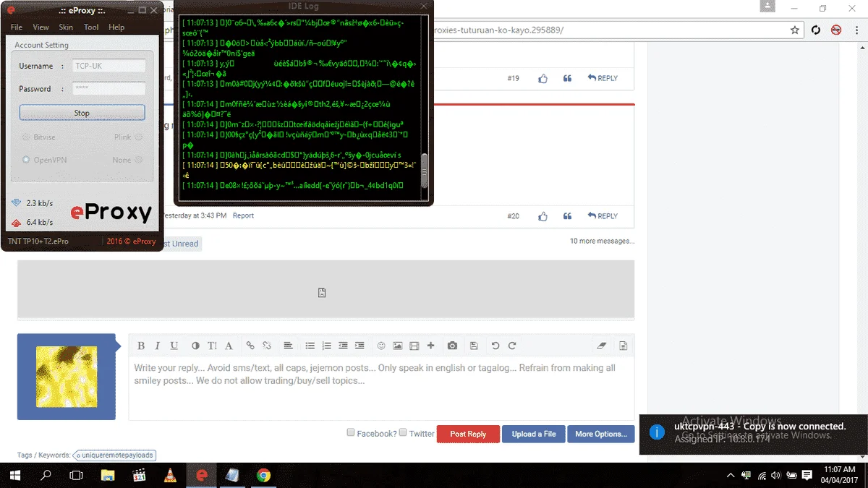Insert media using the film icon

pyautogui.click(x=414, y=346)
